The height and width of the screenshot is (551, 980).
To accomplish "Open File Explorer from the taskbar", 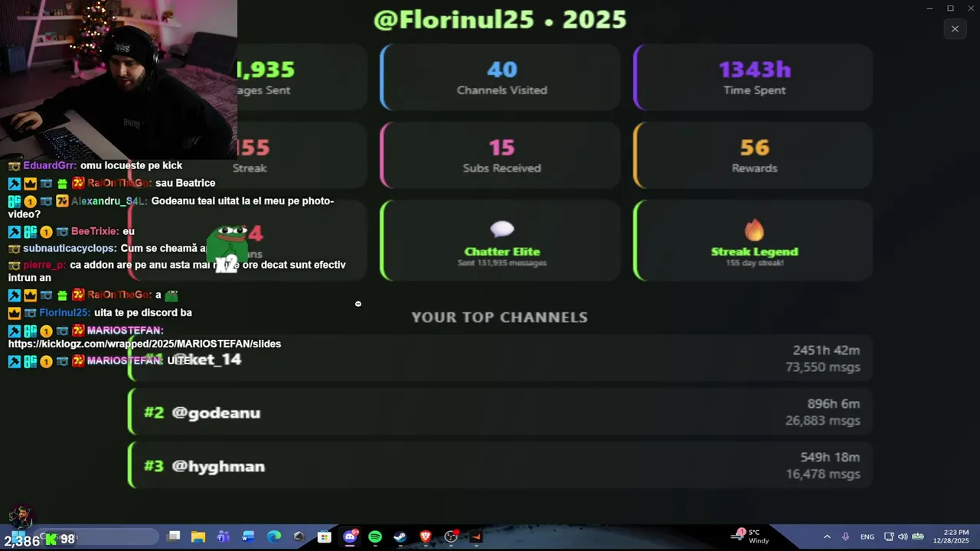I will [198, 536].
